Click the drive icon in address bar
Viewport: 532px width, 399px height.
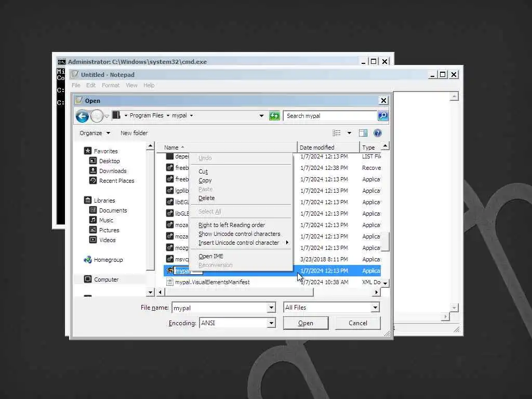116,115
